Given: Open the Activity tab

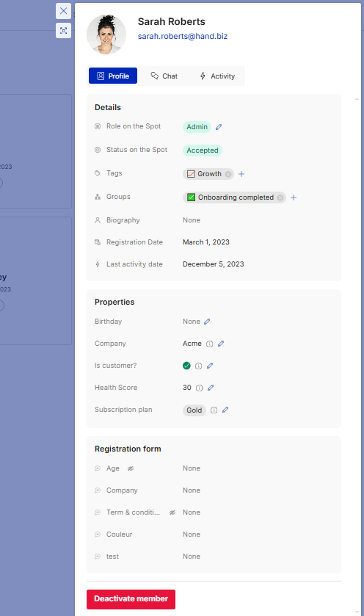Looking at the screenshot, I should (x=217, y=76).
